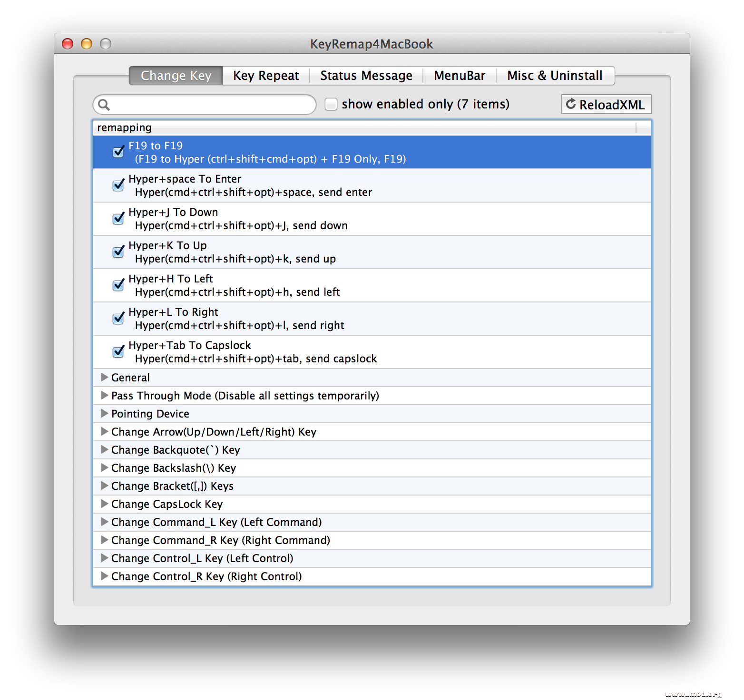This screenshot has height=700, width=744.
Task: Expand the Pointing Device category
Action: pyautogui.click(x=105, y=414)
